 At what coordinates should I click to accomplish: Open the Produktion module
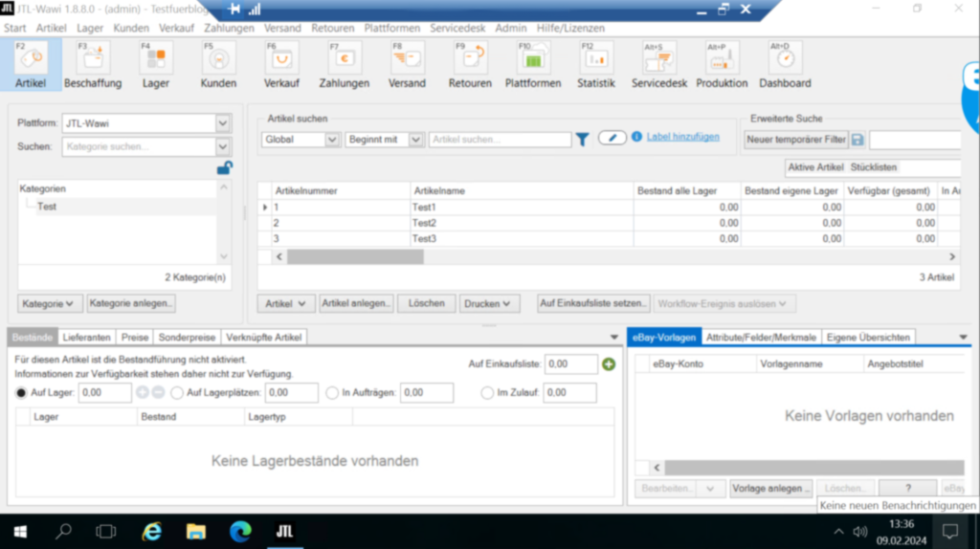point(722,65)
